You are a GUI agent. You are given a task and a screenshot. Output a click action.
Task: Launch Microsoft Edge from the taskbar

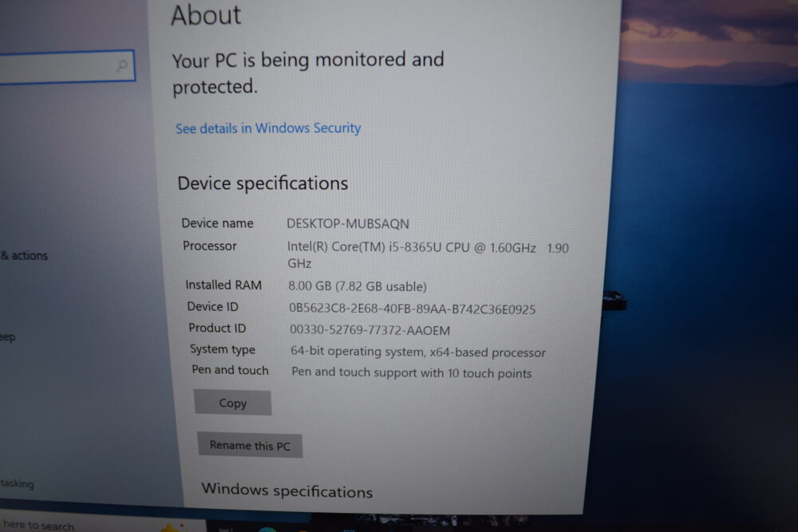[x=267, y=529]
